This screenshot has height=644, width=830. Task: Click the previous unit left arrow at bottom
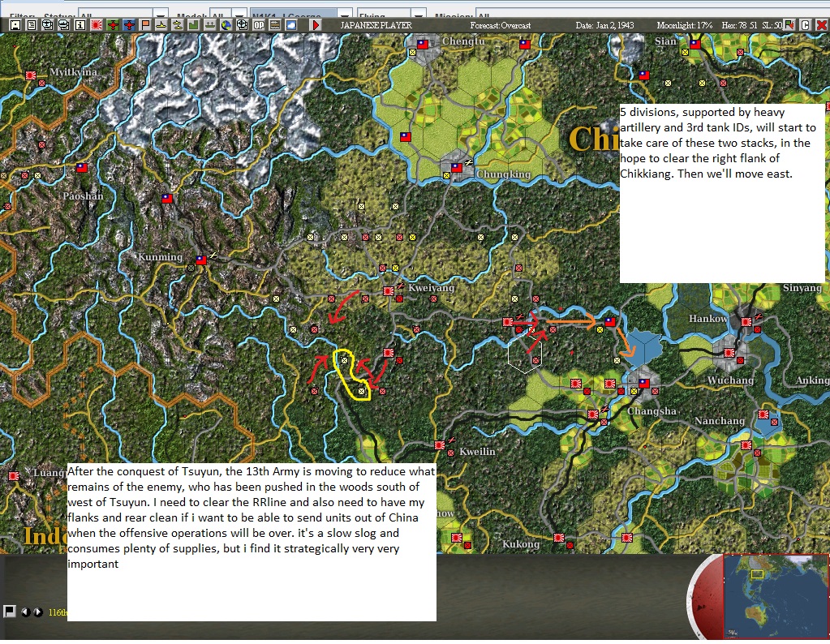pyautogui.click(x=25, y=612)
